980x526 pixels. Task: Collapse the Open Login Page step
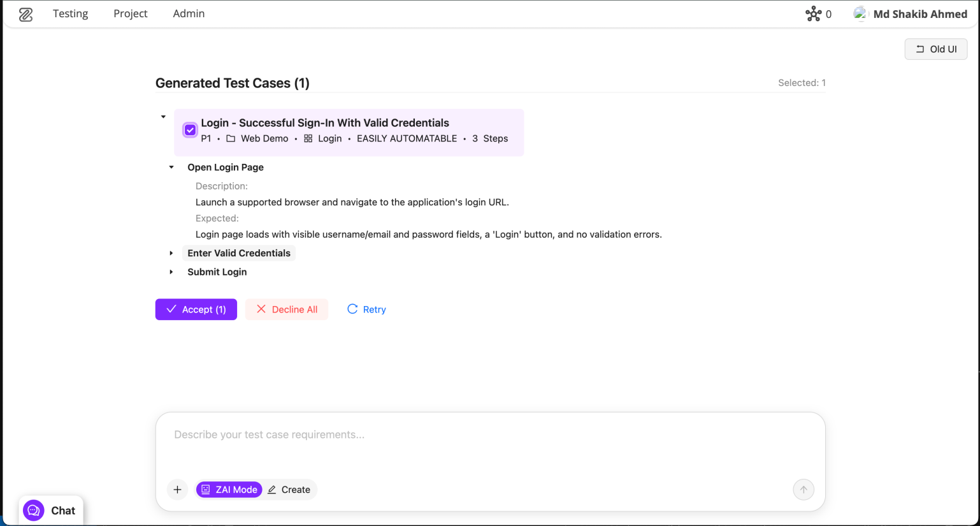[x=171, y=167]
